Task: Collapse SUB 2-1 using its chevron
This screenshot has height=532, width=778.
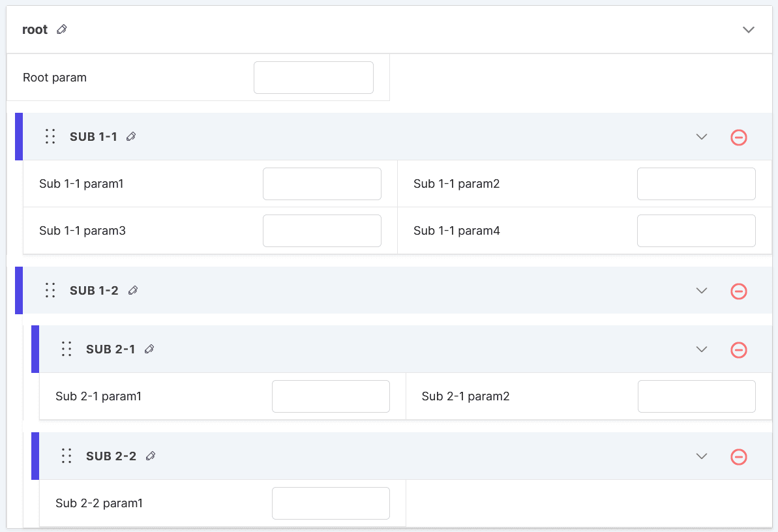Action: coord(702,349)
